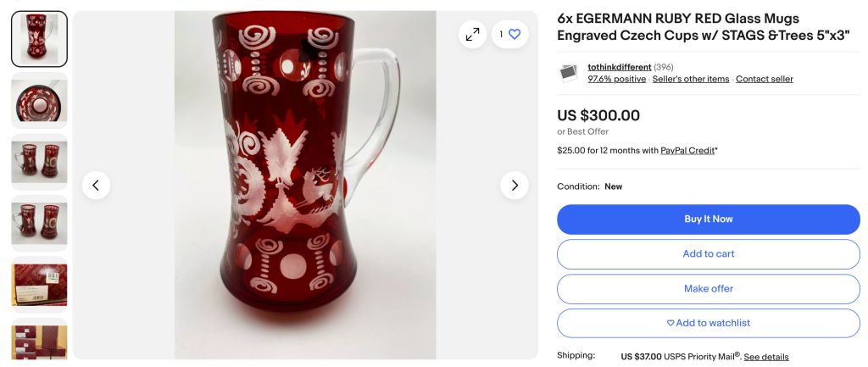
Task: Select fifth thumbnail showing red box
Action: tap(39, 285)
